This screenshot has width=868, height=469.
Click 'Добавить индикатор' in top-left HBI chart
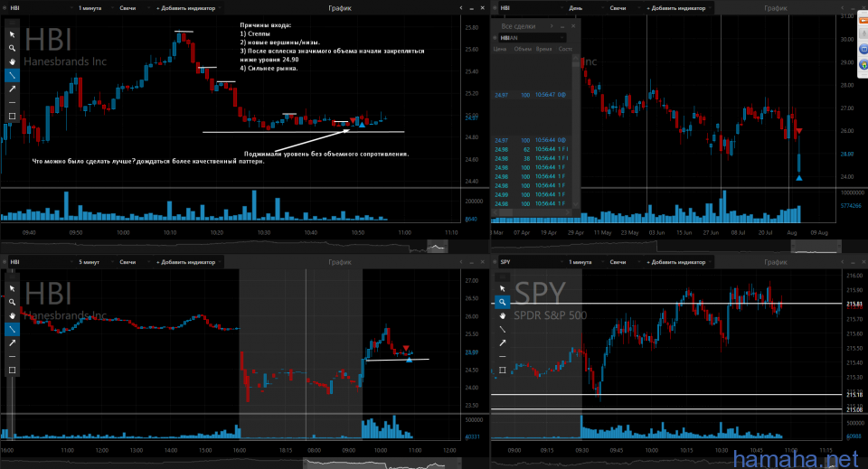pyautogui.click(x=186, y=8)
